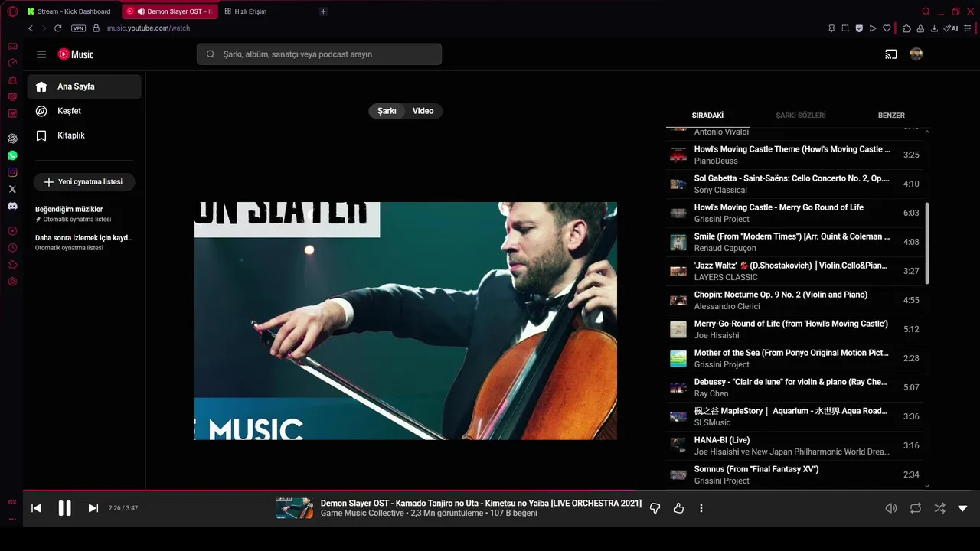Play Smile by Renaud Capuçon
Viewport: 980px width, 551px height.
pyautogui.click(x=795, y=243)
